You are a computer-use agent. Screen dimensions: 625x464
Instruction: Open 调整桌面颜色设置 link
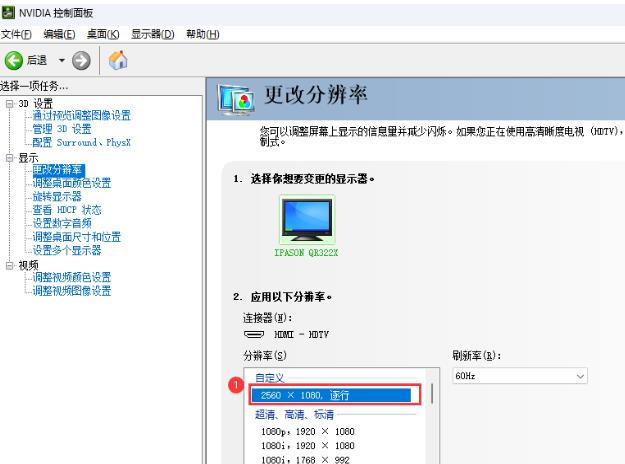pos(72,183)
